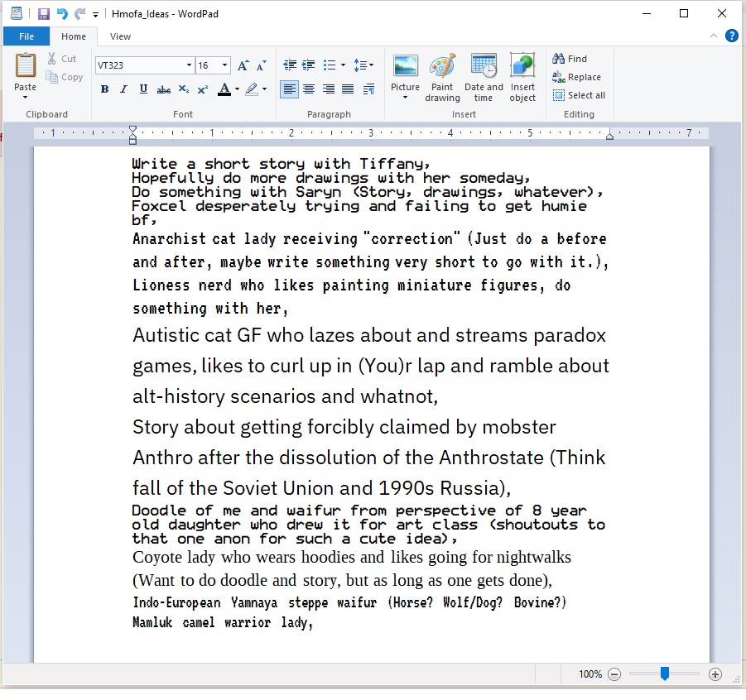This screenshot has height=700, width=746.
Task: Open the VT323 font family dropdown
Action: point(189,65)
